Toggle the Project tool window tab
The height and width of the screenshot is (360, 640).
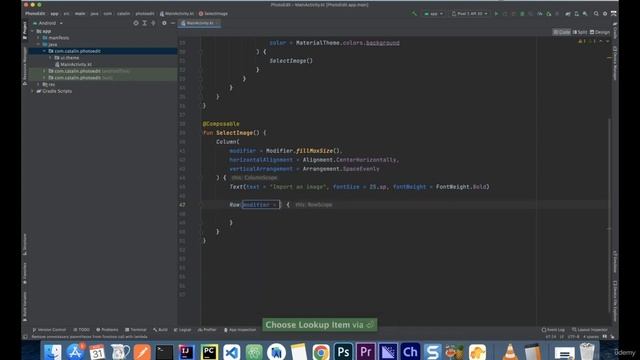click(x=24, y=31)
